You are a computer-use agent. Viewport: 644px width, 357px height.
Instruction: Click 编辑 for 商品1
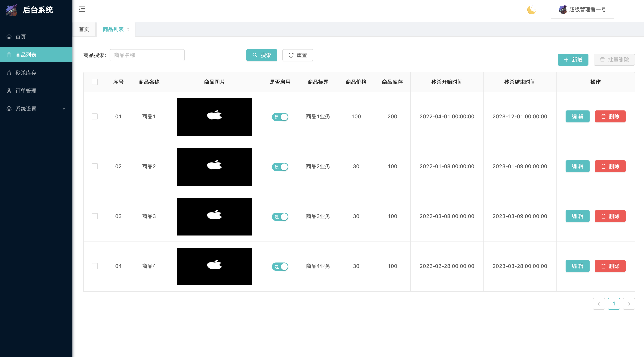click(x=577, y=116)
